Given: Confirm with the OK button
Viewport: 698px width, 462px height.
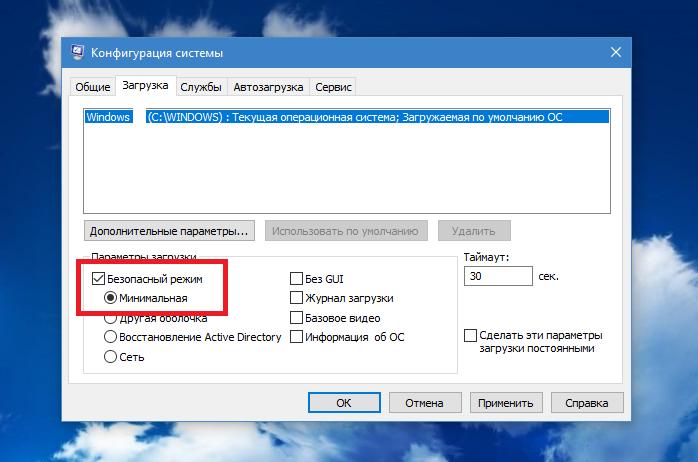Looking at the screenshot, I should point(344,403).
